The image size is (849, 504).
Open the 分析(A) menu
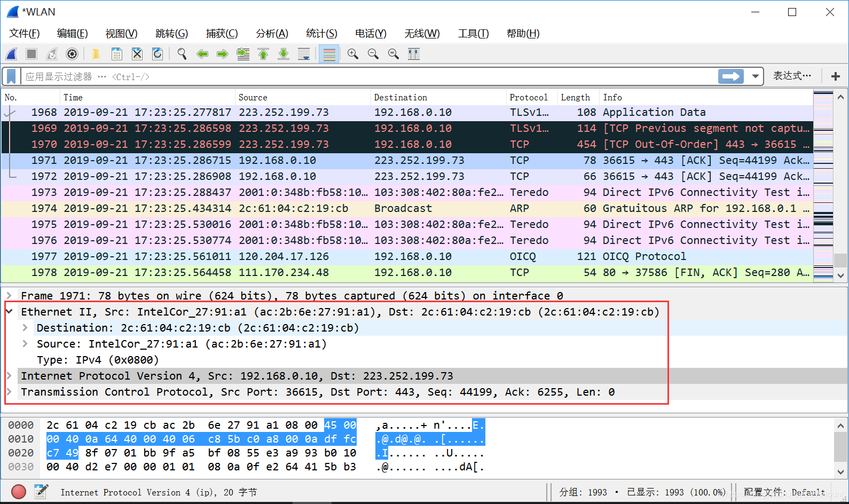272,34
